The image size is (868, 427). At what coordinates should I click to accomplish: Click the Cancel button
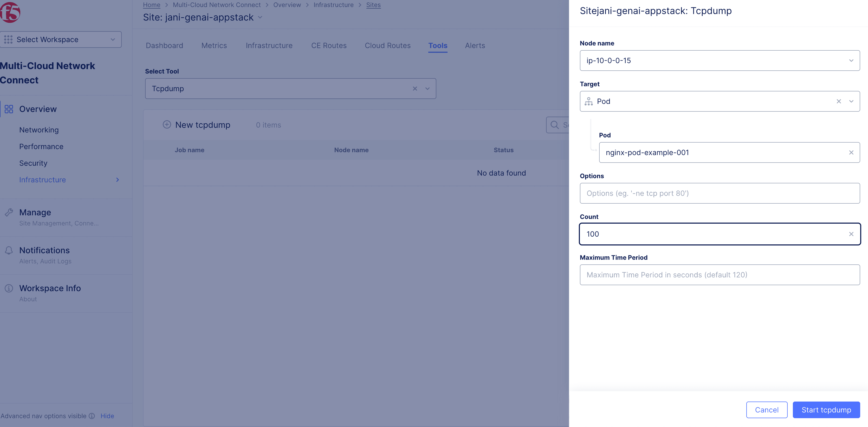(767, 410)
